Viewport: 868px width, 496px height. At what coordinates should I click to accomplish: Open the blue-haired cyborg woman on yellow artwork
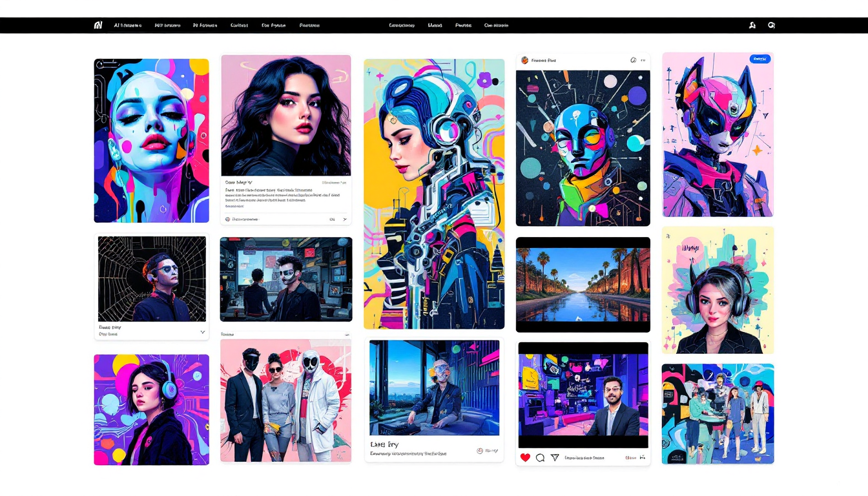click(x=433, y=194)
